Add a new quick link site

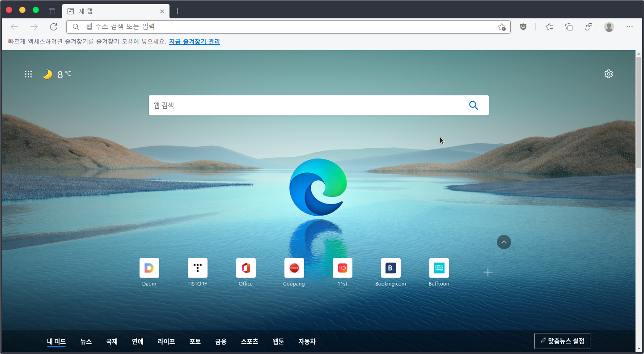(488, 272)
